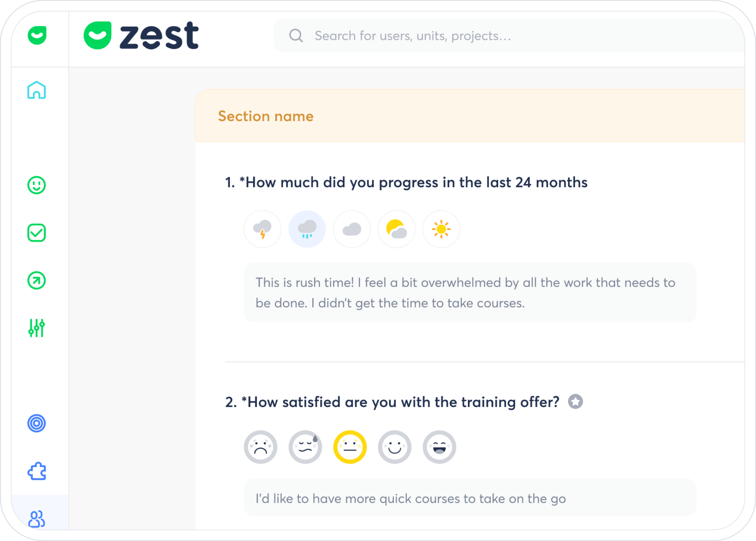Select the rainy cloud weather rating
Screen dimensions: 756x541
click(x=307, y=229)
